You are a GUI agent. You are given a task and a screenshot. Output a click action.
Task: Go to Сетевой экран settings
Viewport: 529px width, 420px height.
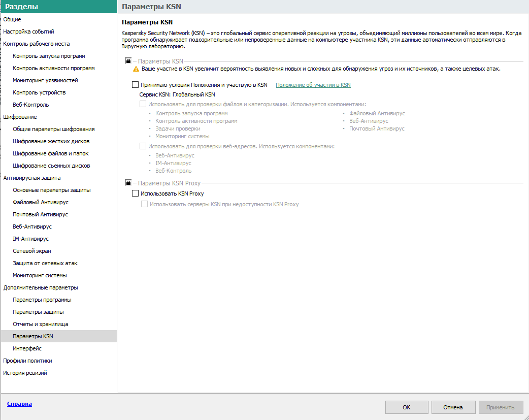click(x=59, y=251)
